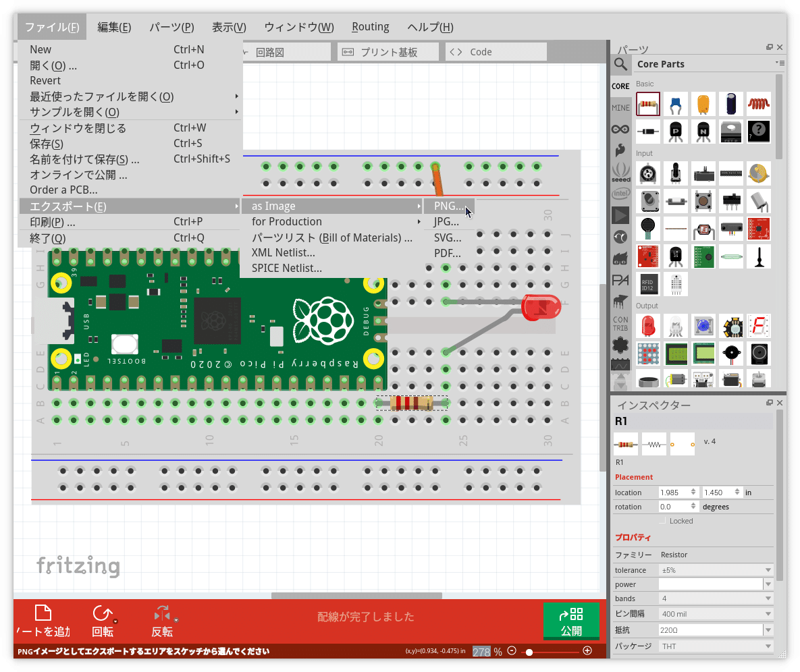Select the diode part icon
800x672 pixels.
(648, 132)
